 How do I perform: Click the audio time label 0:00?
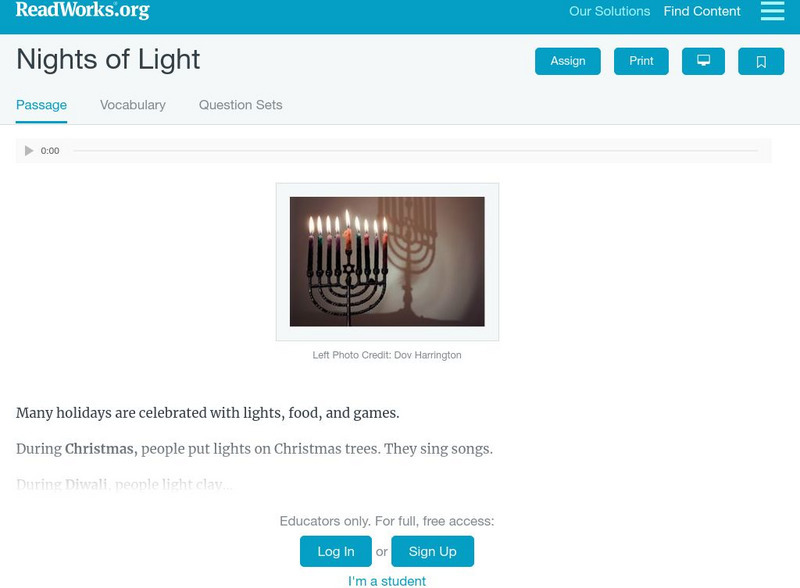(50, 151)
